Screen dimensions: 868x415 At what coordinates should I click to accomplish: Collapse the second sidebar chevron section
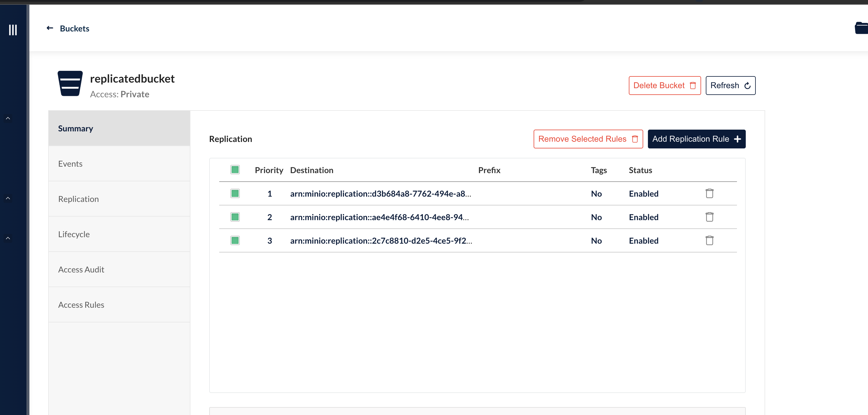[x=8, y=198]
